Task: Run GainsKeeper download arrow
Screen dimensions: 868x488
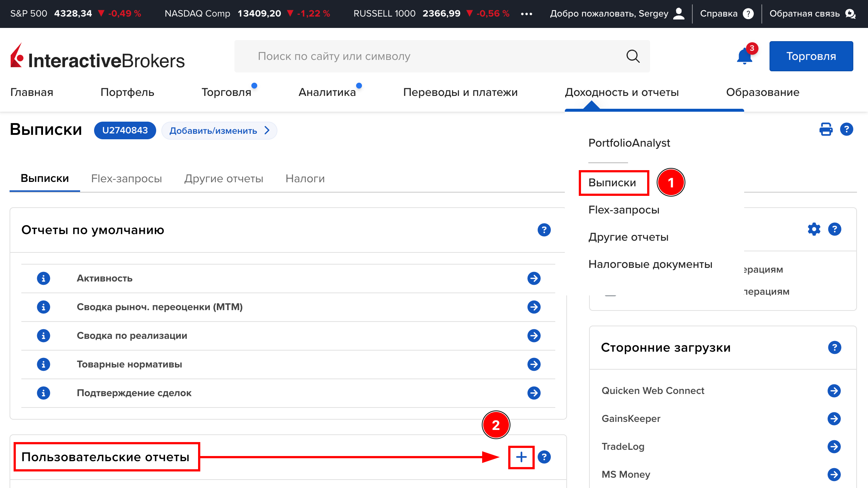Action: [x=834, y=419]
